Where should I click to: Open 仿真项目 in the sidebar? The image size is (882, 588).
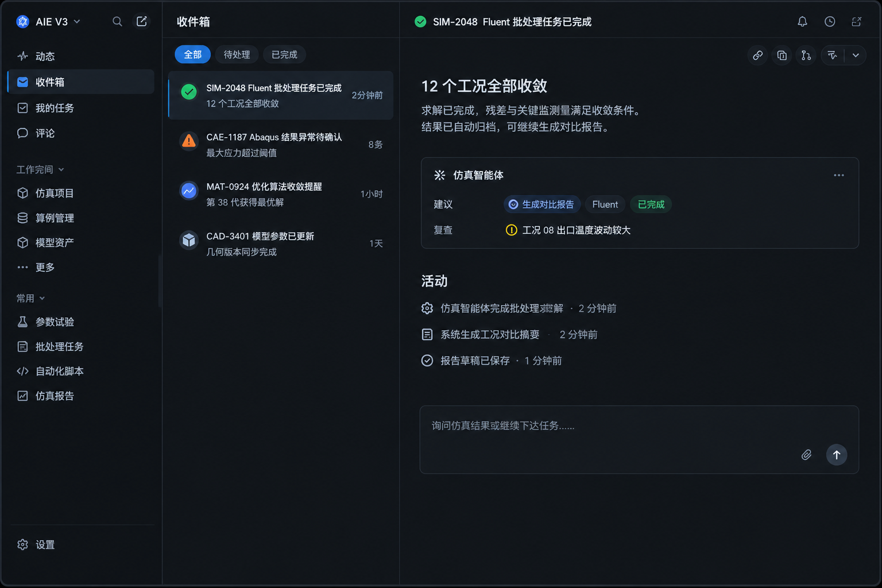coord(81,193)
